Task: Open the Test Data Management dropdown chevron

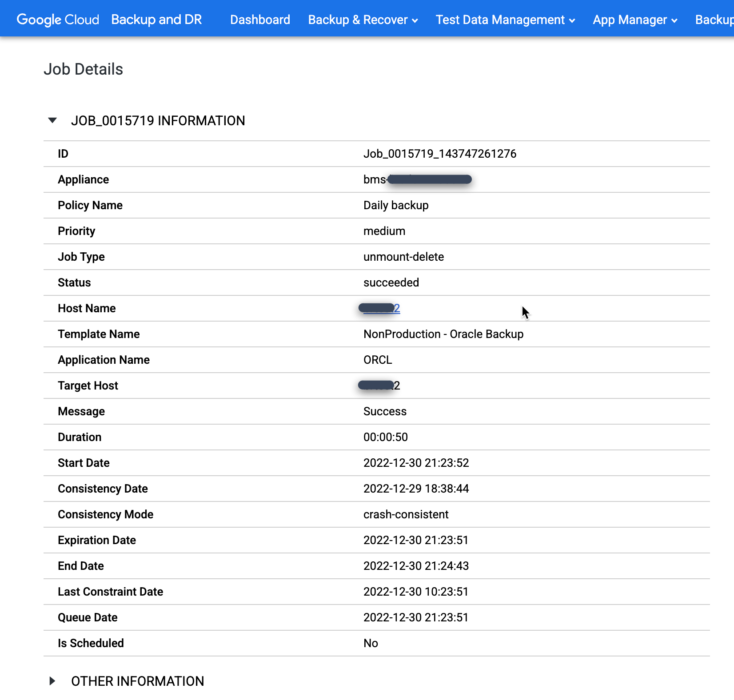Action: [571, 20]
